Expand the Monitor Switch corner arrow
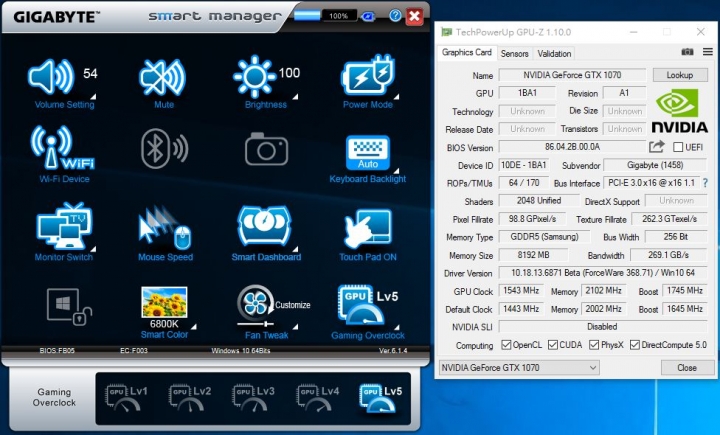This screenshot has height=435, width=720. point(93,249)
